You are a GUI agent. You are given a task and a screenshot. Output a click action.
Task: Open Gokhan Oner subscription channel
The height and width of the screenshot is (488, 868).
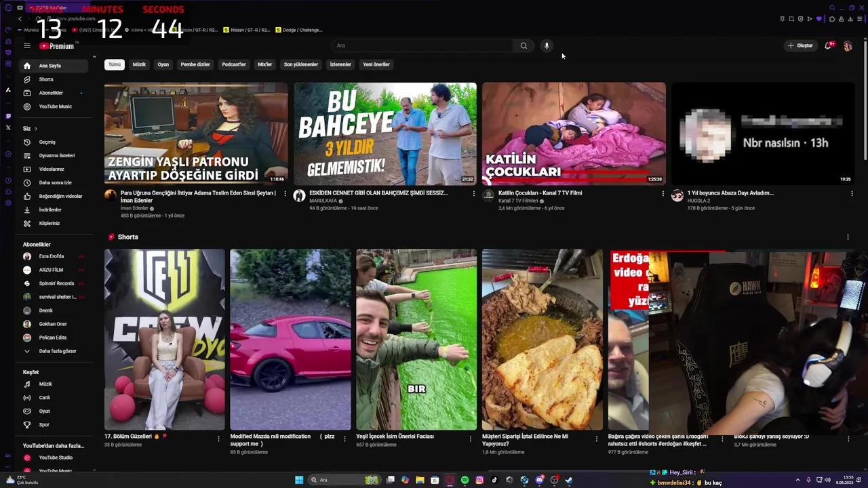pyautogui.click(x=53, y=324)
